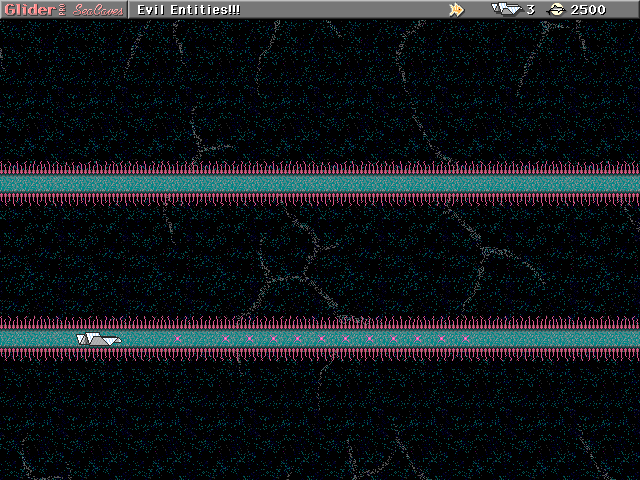Click the score value 2500

pyautogui.click(x=588, y=9)
